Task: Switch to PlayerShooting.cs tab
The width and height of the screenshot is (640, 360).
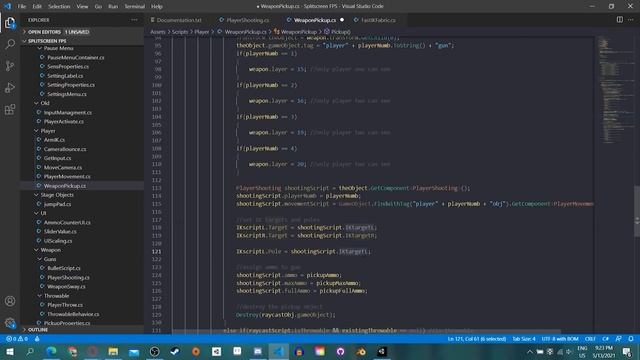Action: click(247, 20)
